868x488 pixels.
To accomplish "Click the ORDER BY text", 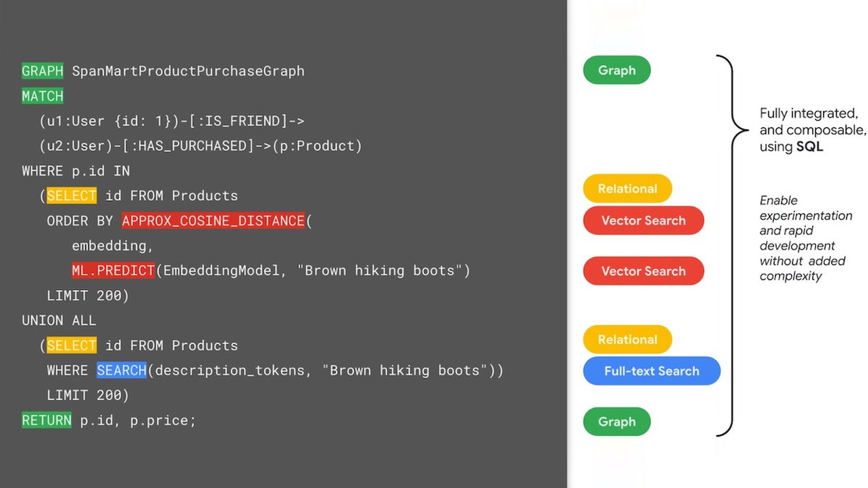I will tap(80, 221).
